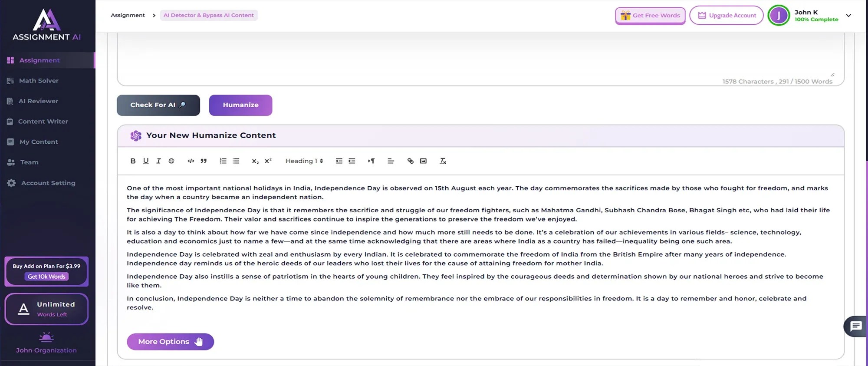Screen dimensions: 868x366
Task: Insert an image into the content
Action: coord(423,161)
